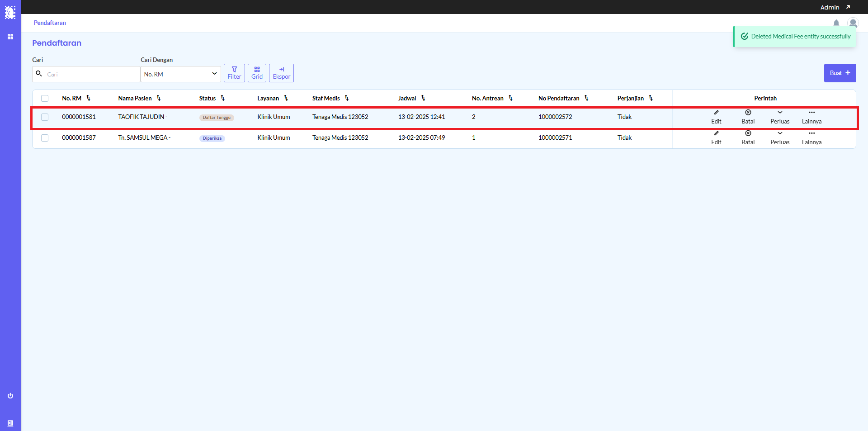Click the Diperiksa status badge
The height and width of the screenshot is (431, 868).
pyautogui.click(x=212, y=138)
